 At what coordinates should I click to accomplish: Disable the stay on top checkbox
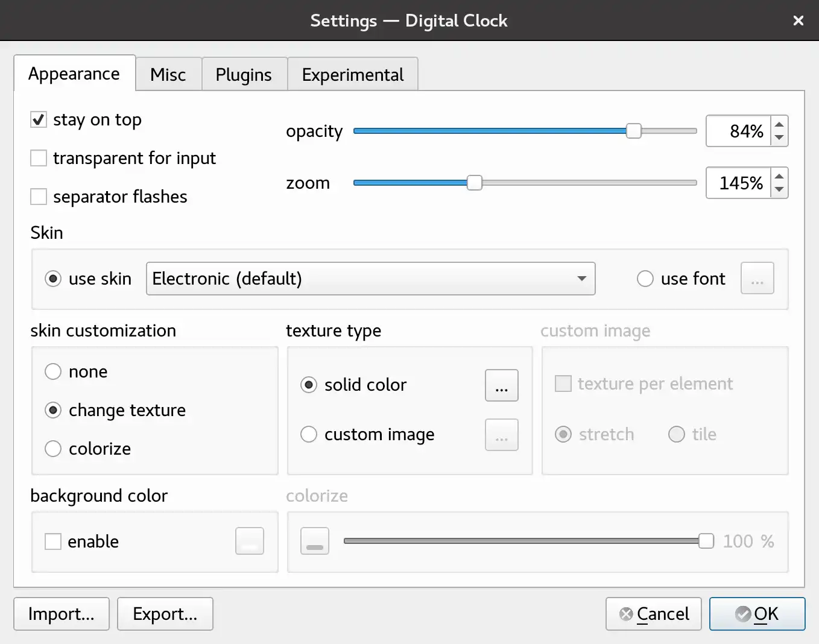39,119
